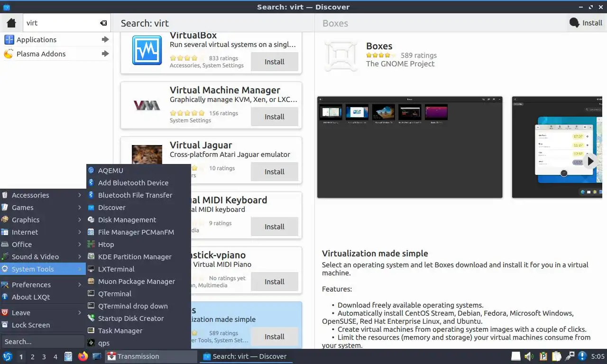
Task: Expand the Sound & Video submenu
Action: (x=43, y=257)
